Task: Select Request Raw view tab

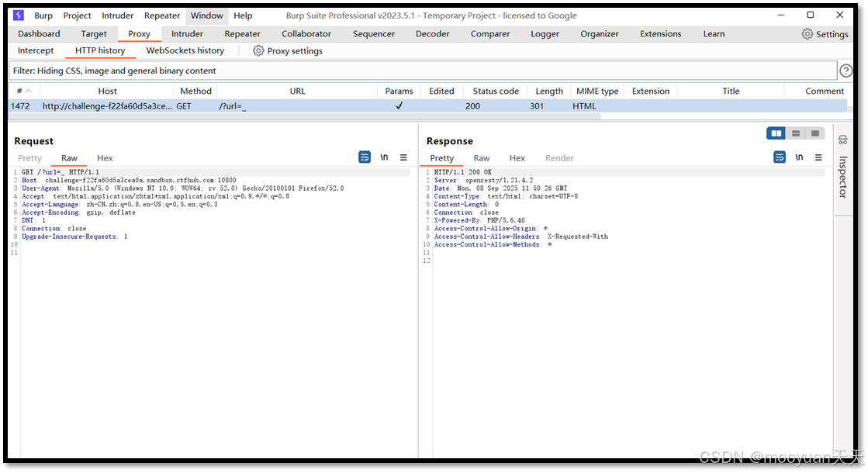Action: point(69,157)
